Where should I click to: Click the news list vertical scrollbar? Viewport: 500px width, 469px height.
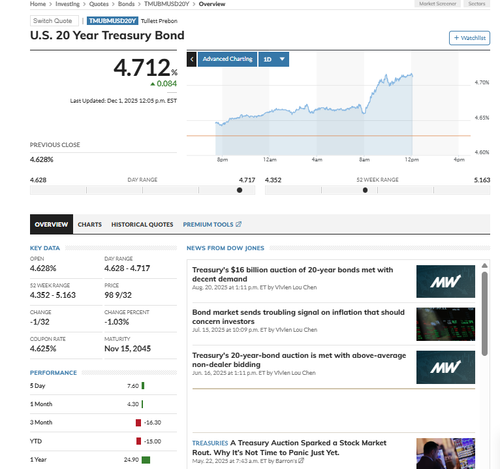pyautogui.click(x=485, y=314)
